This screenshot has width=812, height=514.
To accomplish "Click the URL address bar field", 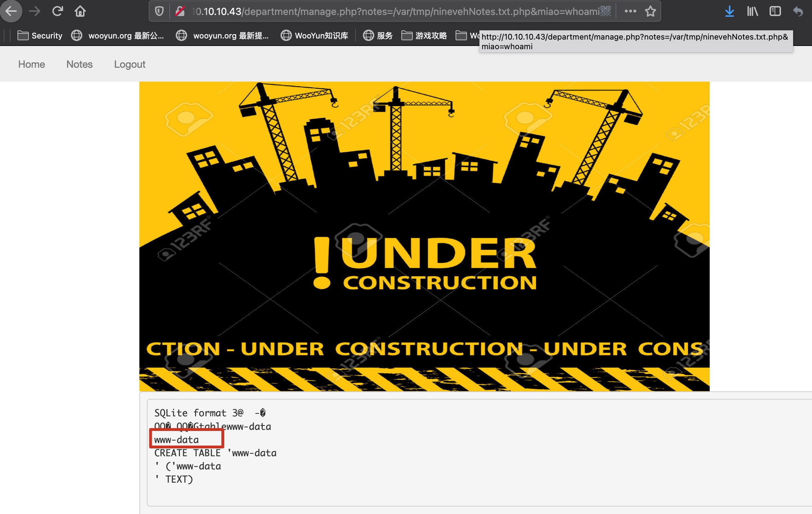I will click(392, 11).
